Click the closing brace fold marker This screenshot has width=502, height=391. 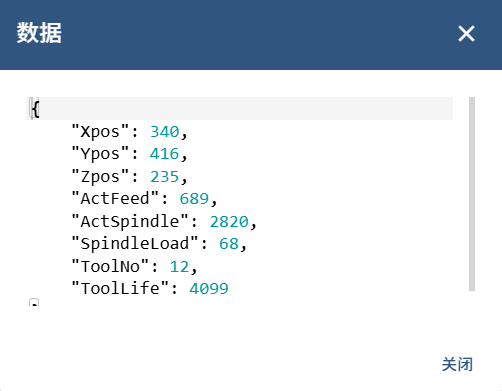34,302
